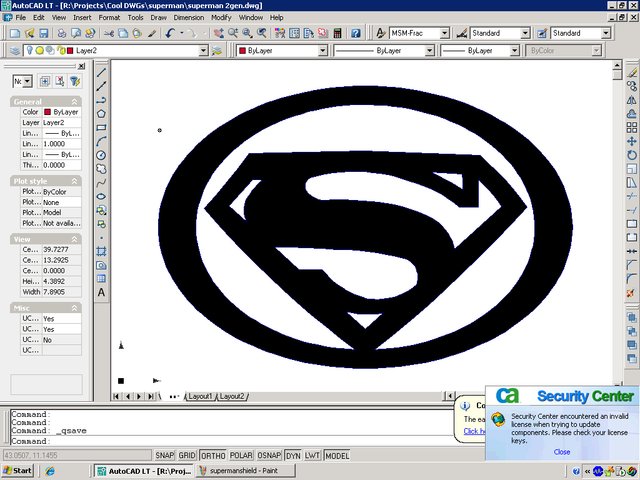Click the Erase tool in Modify toolbar
The image size is (640, 480).
click(x=631, y=73)
